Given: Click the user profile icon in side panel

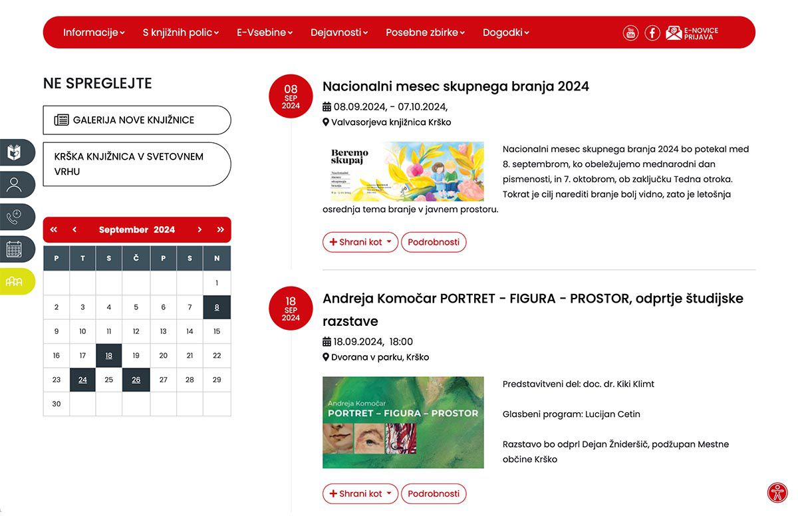Looking at the screenshot, I should [x=15, y=185].
